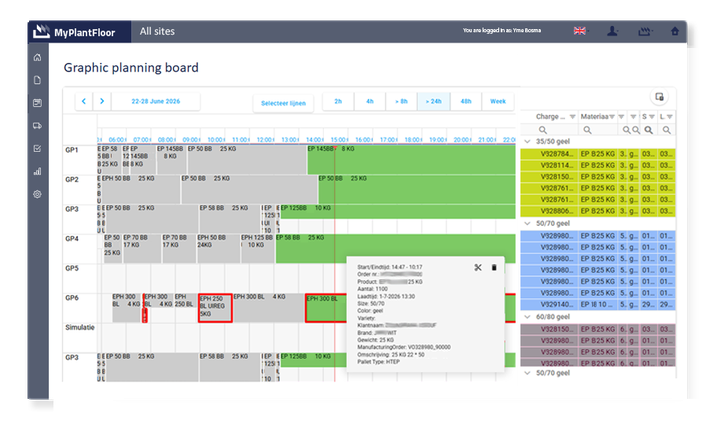
Task: Switch timeline to > 8h view
Action: click(x=401, y=101)
